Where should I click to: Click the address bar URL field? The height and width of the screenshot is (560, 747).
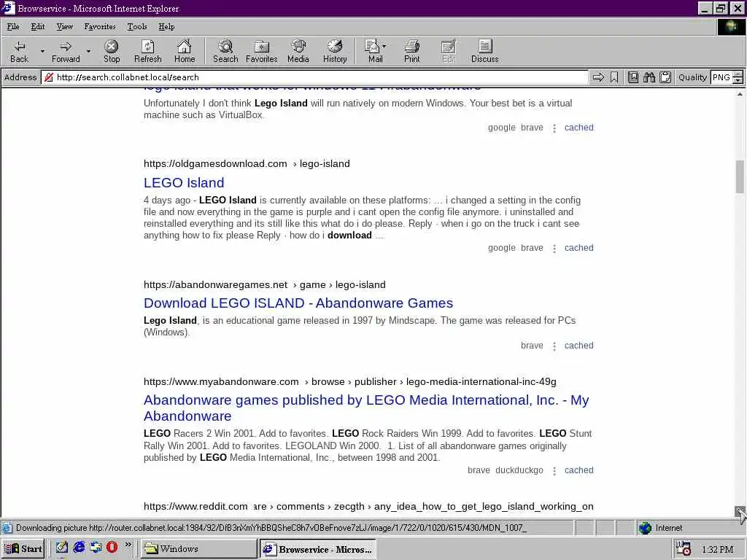(x=314, y=77)
